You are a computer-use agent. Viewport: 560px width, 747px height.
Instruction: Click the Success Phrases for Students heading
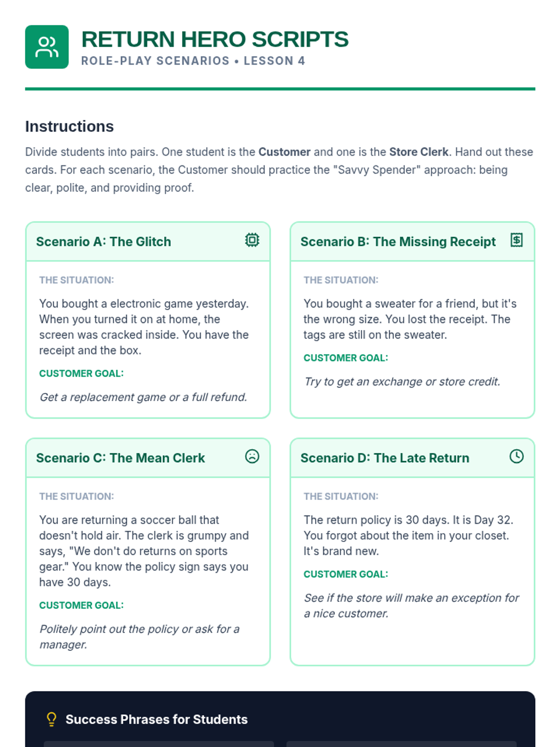pyautogui.click(x=156, y=719)
